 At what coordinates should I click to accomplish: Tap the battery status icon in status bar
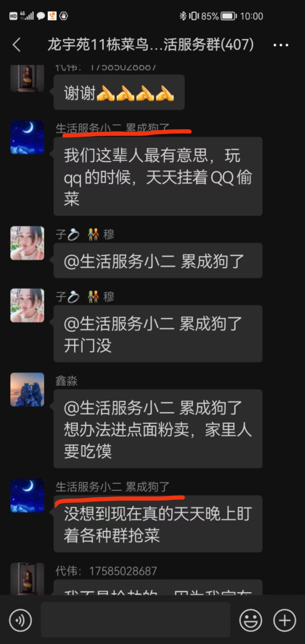click(228, 16)
